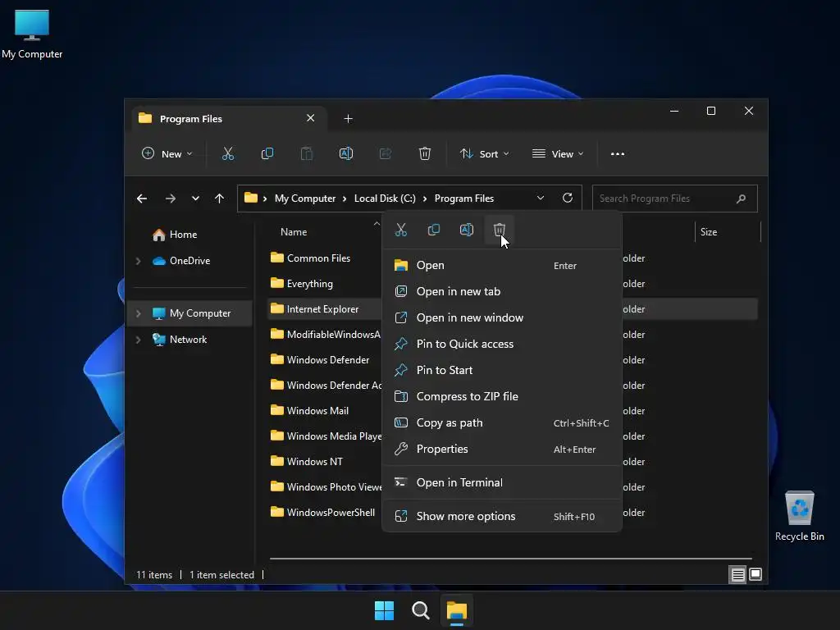Open the Sort dropdown
The height and width of the screenshot is (630, 840).
tap(484, 153)
